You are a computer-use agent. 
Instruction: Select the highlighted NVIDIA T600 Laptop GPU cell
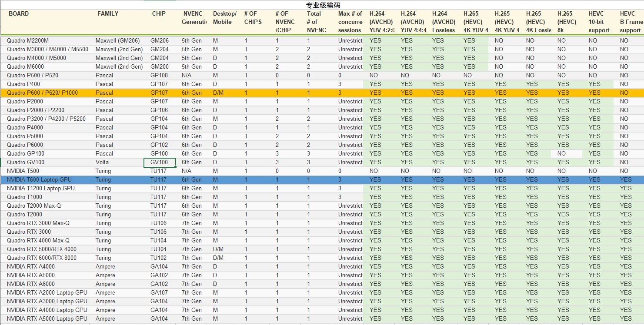[x=45, y=179]
